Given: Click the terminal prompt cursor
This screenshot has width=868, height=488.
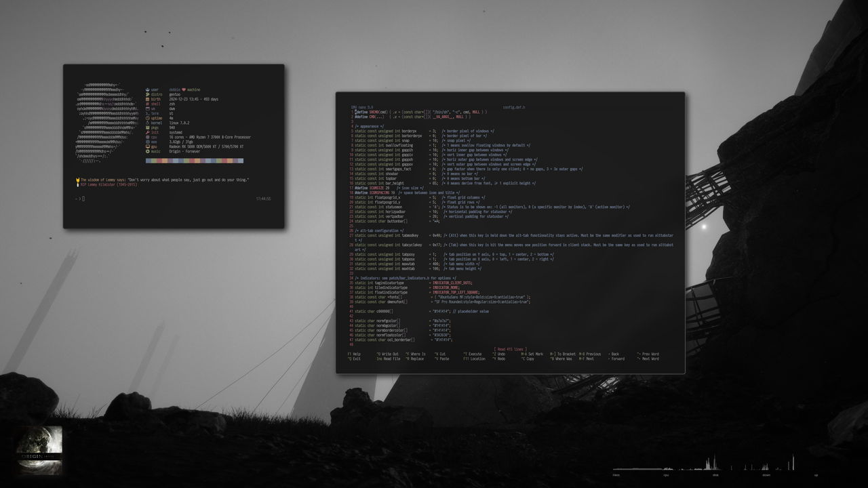Looking at the screenshot, I should (83, 199).
